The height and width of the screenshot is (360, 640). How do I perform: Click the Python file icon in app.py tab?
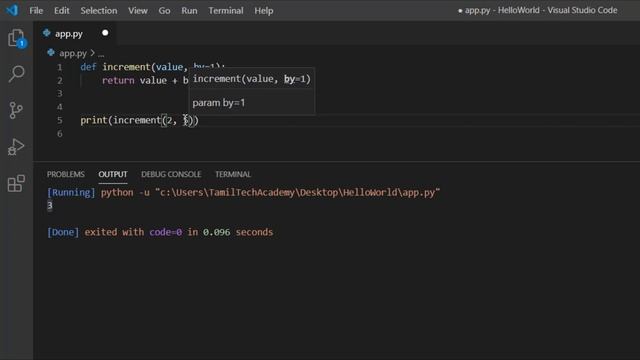(47, 33)
